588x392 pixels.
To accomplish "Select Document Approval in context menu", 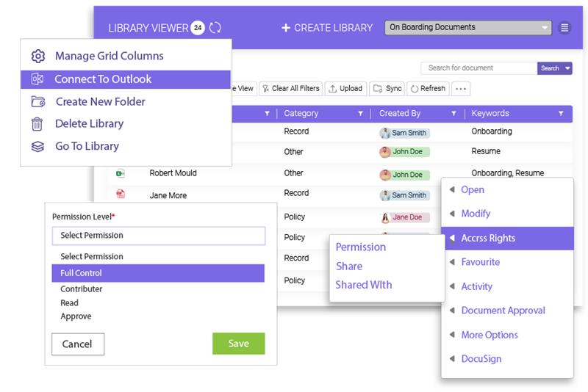I will [x=503, y=311].
